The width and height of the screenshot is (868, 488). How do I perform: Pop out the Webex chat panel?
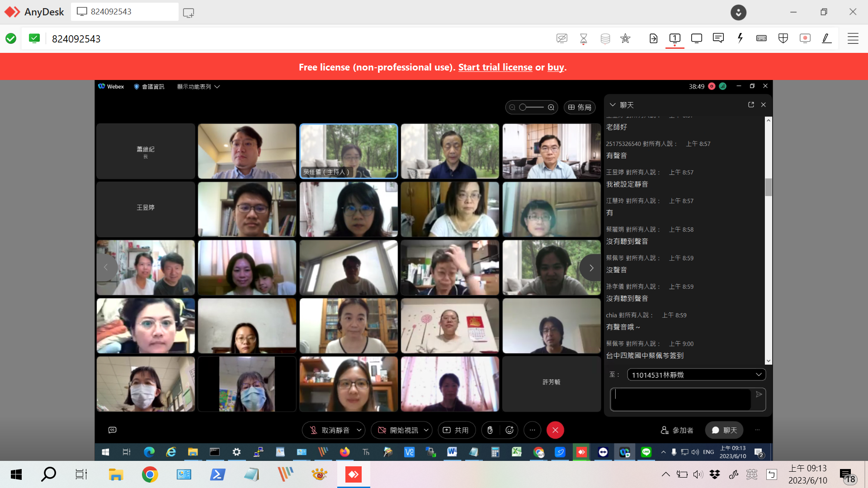tap(751, 105)
